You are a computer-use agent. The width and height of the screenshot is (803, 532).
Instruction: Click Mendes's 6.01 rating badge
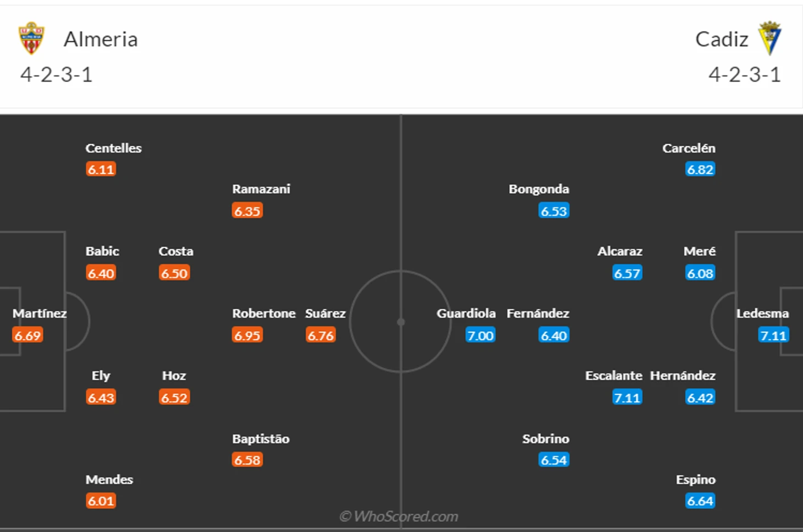[101, 501]
